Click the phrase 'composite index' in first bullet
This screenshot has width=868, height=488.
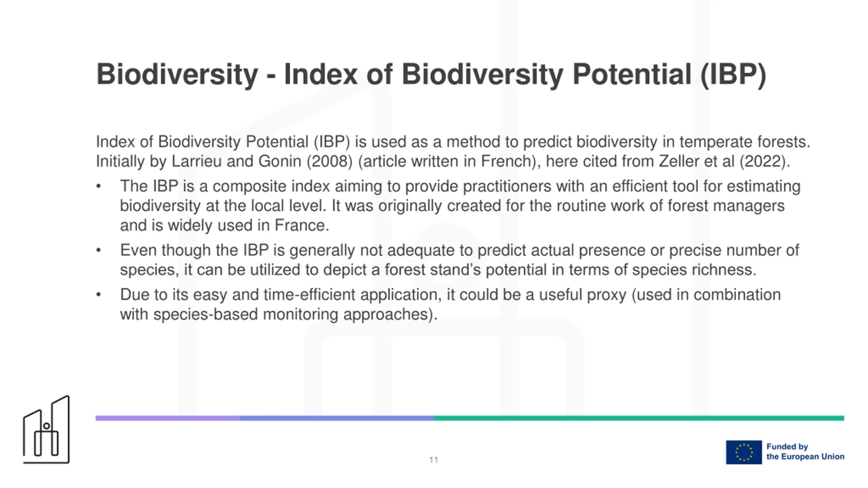pos(271,186)
